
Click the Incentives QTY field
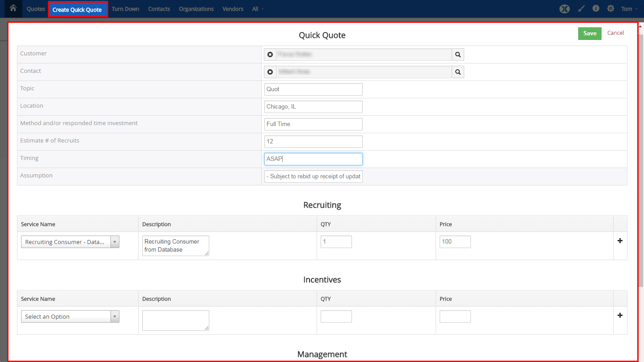[336, 316]
